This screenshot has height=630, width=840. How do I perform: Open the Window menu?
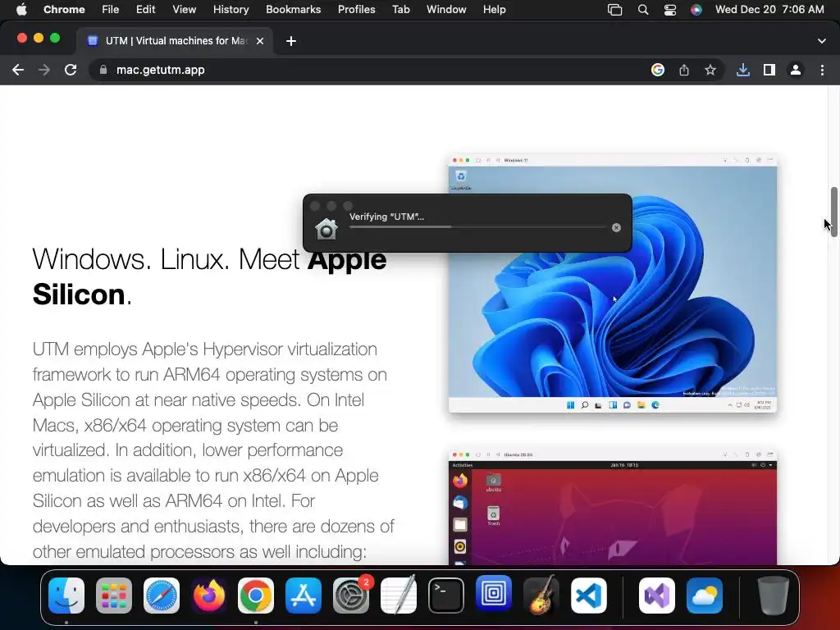click(446, 10)
